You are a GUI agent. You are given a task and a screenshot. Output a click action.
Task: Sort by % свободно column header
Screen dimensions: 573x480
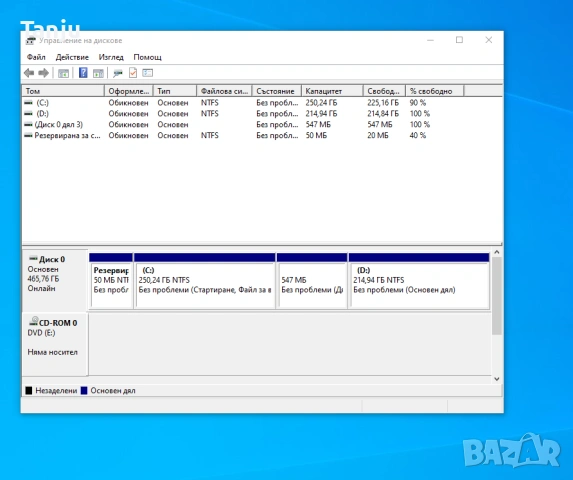(435, 91)
